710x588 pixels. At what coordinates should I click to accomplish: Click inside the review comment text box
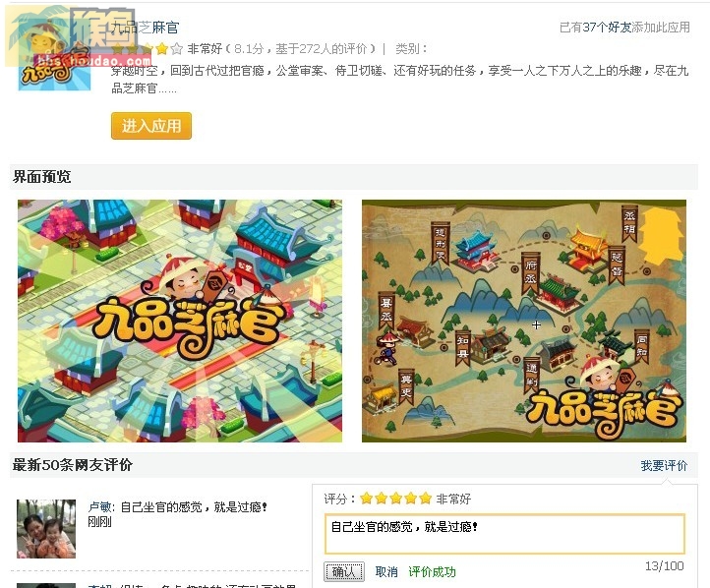pos(504,534)
